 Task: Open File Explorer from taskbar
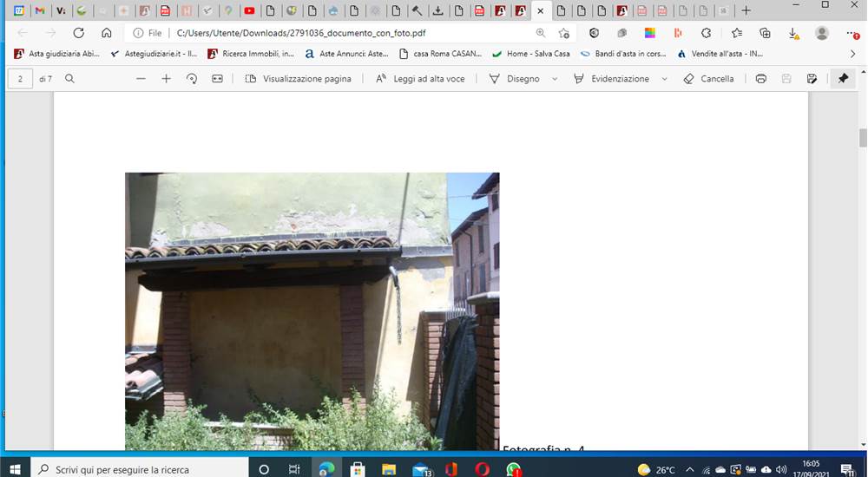pos(389,469)
